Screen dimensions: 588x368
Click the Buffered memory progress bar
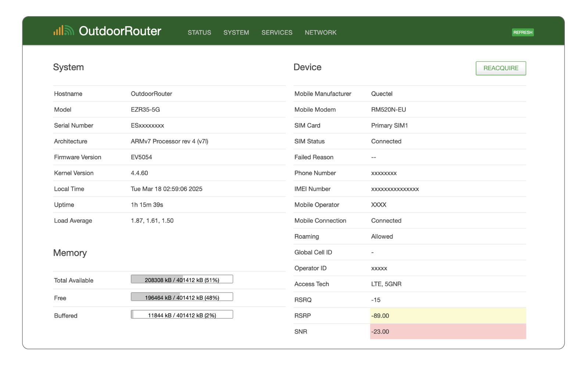pos(182,315)
